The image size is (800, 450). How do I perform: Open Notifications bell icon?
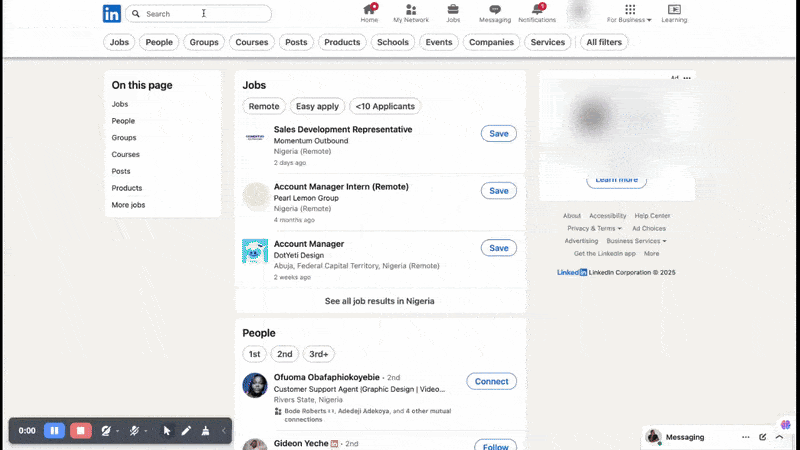(x=537, y=9)
